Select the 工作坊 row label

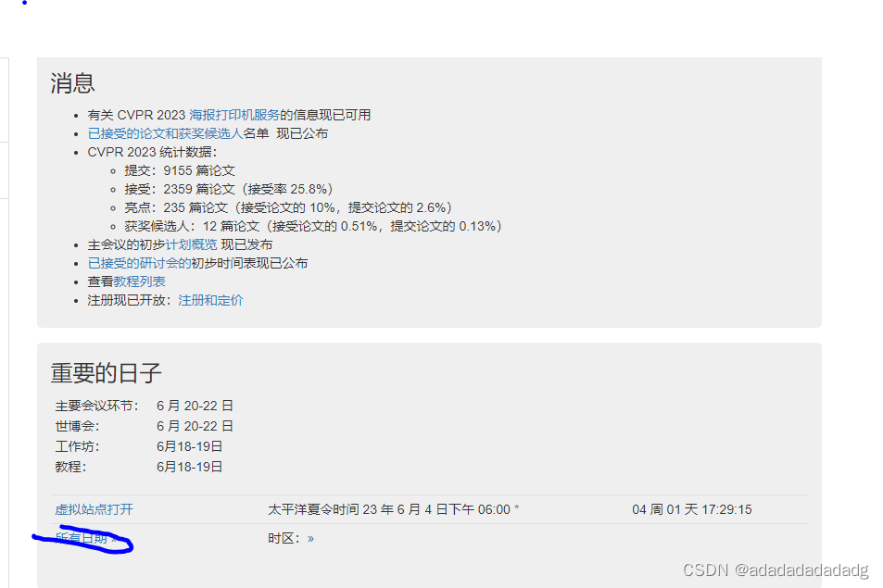[77, 446]
